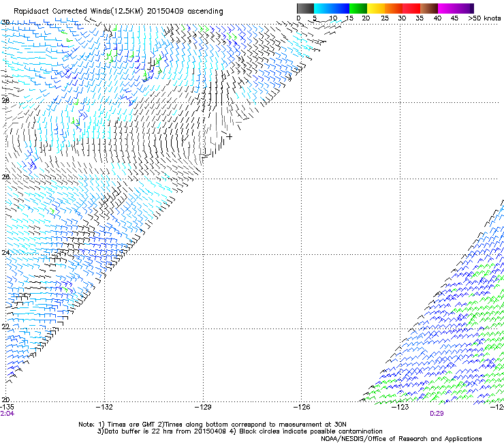The width and height of the screenshot is (504, 443).
Task: Click the purple time stamp '0:29'
Action: 437,414
